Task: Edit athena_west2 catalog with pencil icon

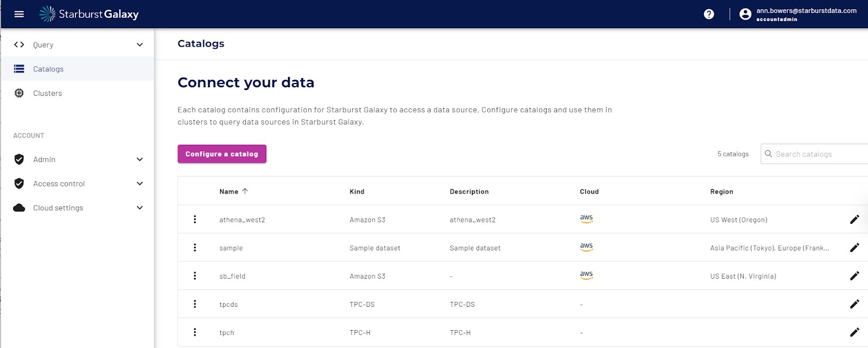Action: pyautogui.click(x=854, y=220)
